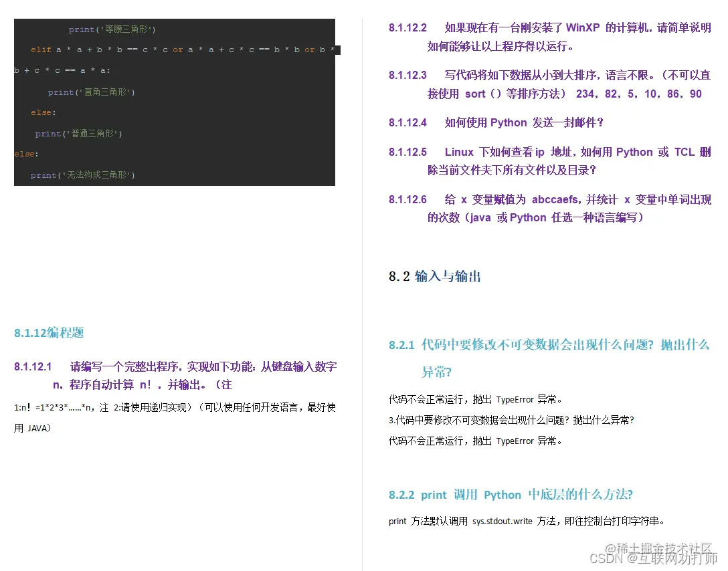Click heading 8.2.1 about modifying immutable data

[549, 358]
